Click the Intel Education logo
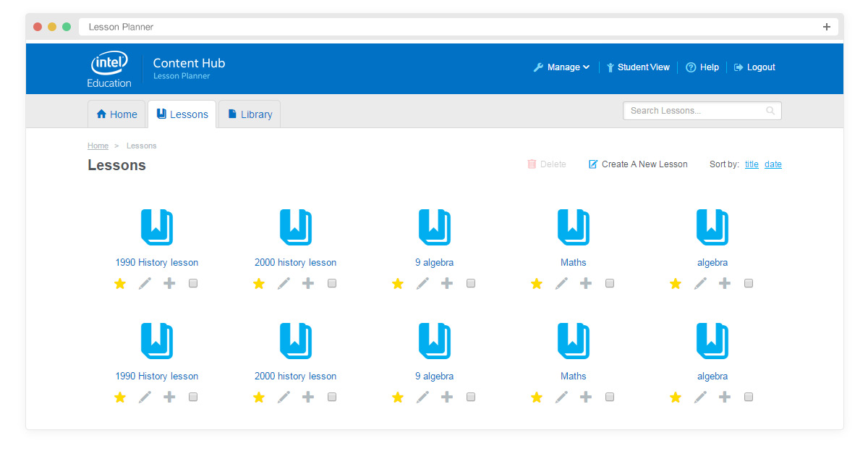The image size is (868, 454). [x=109, y=70]
